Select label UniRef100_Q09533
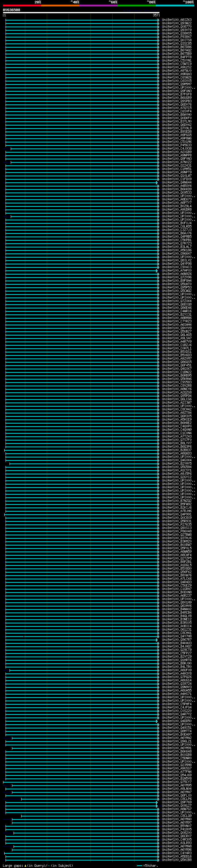 [176, 193]
